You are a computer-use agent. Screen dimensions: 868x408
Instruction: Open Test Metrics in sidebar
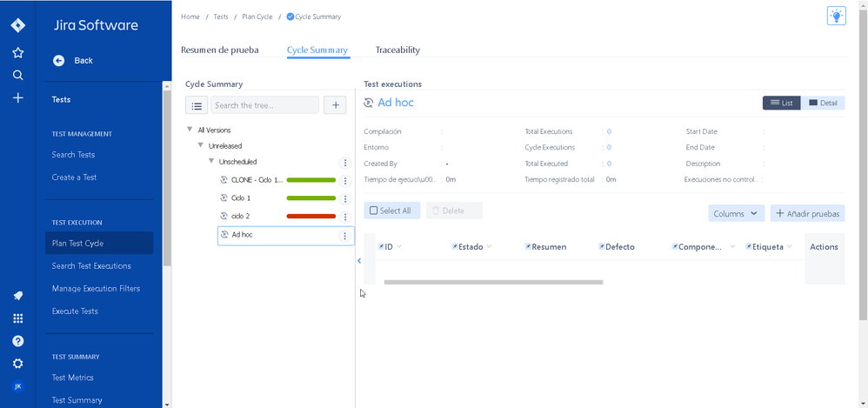[x=72, y=378]
